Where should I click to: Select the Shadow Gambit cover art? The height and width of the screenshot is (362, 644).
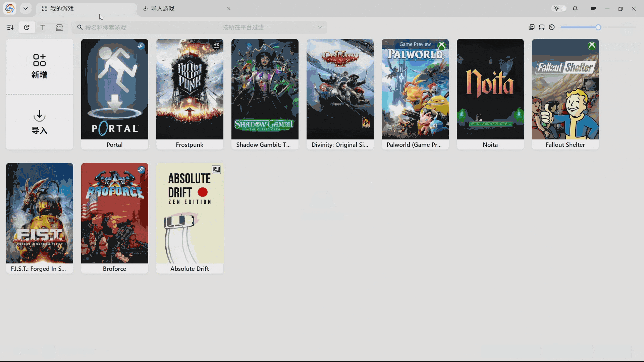(x=265, y=89)
